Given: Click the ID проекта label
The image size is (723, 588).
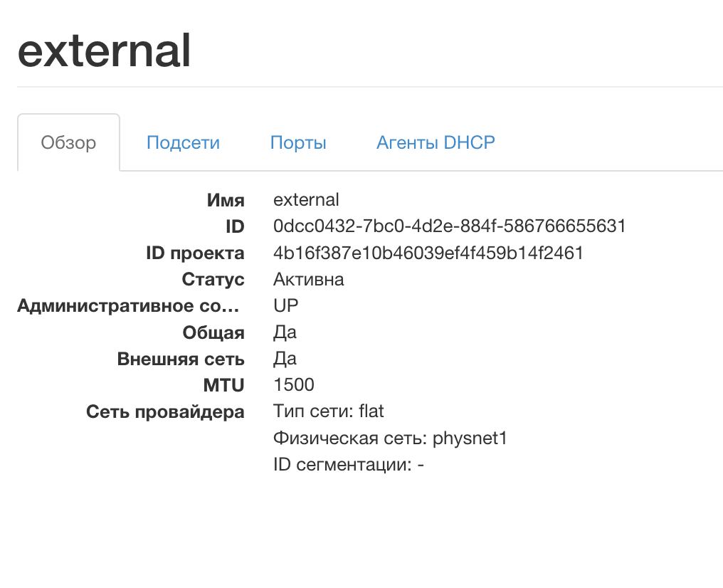Looking at the screenshot, I should pos(195,253).
